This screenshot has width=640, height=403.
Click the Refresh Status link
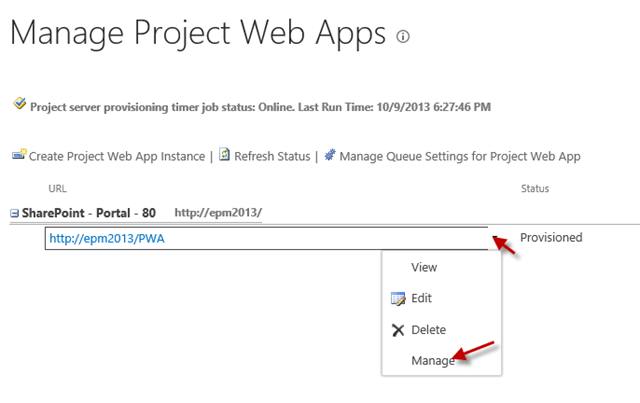pyautogui.click(x=272, y=156)
